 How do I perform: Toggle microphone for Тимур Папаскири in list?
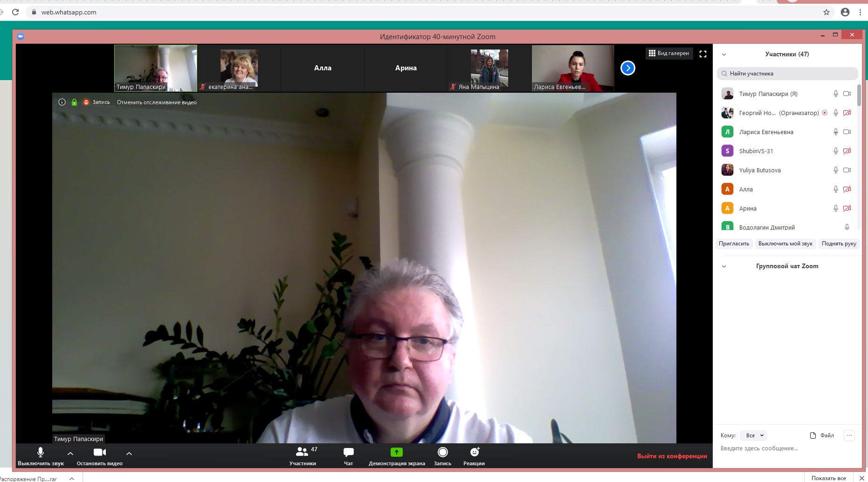(836, 94)
